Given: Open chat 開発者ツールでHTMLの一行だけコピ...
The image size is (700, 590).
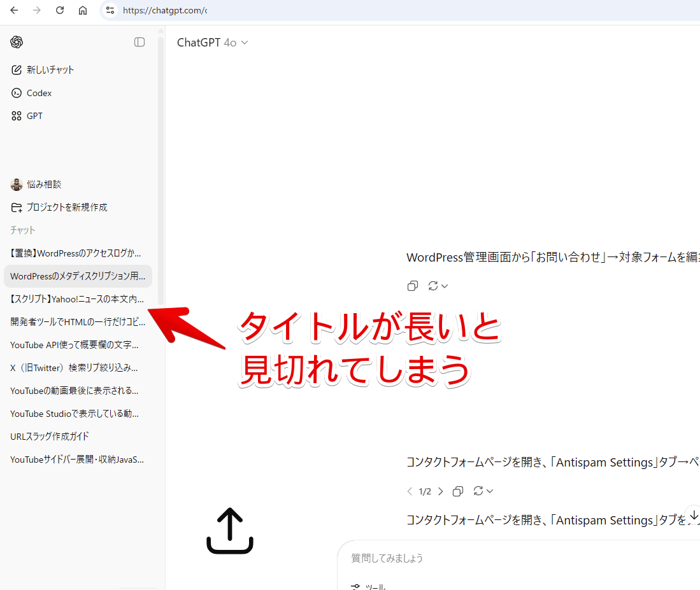Looking at the screenshot, I should [78, 322].
